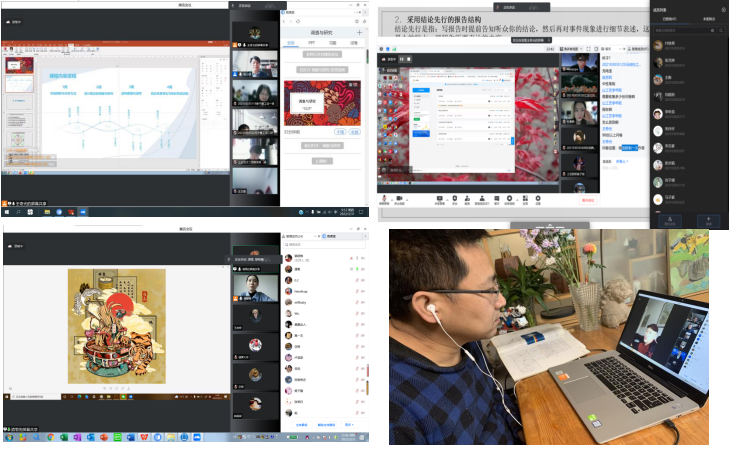The height and width of the screenshot is (452, 730).
Task: Switch to the 未在会议中 members tab
Action: [x=711, y=18]
